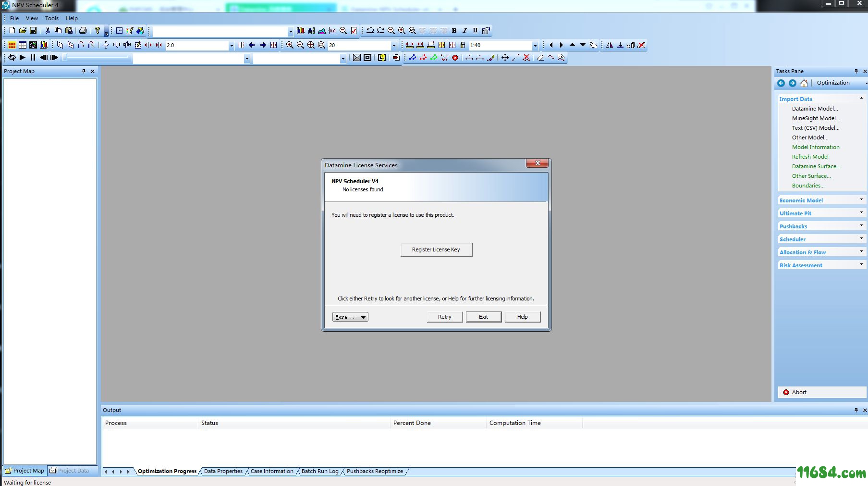Click the four-way move arrows icon

505,58
